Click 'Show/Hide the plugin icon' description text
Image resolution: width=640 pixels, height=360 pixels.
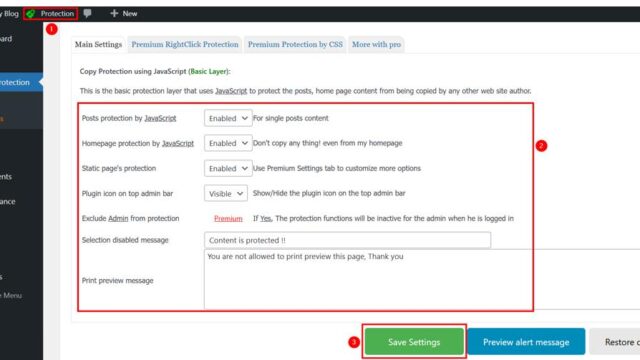tap(329, 193)
